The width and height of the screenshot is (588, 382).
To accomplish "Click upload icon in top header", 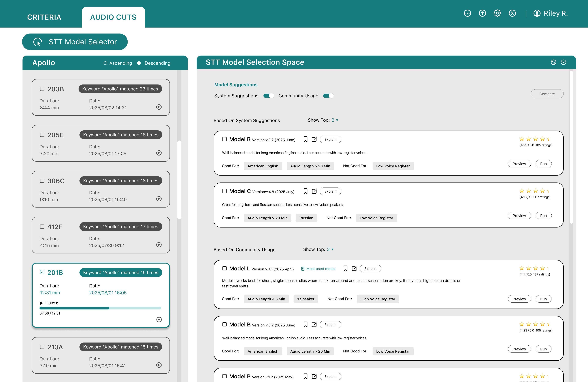I will 482,13.
